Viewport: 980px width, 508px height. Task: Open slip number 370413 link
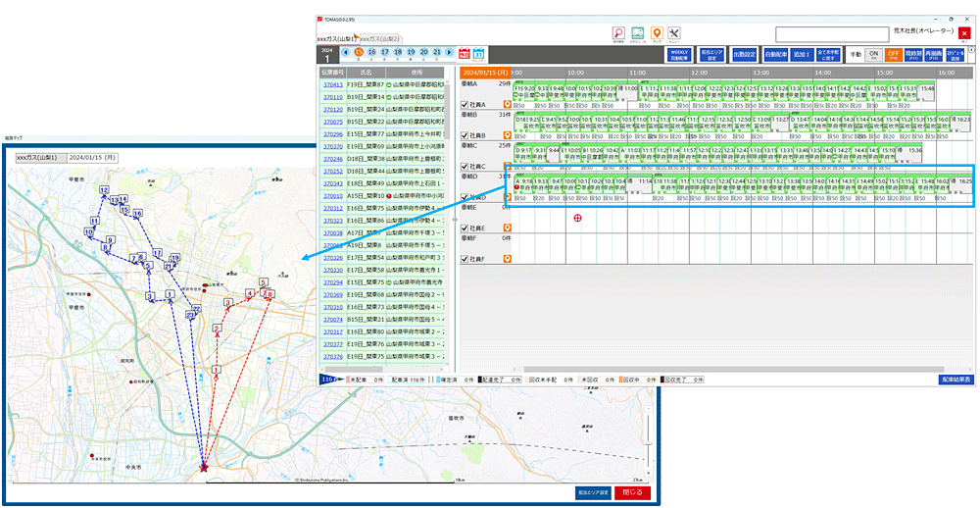332,84
